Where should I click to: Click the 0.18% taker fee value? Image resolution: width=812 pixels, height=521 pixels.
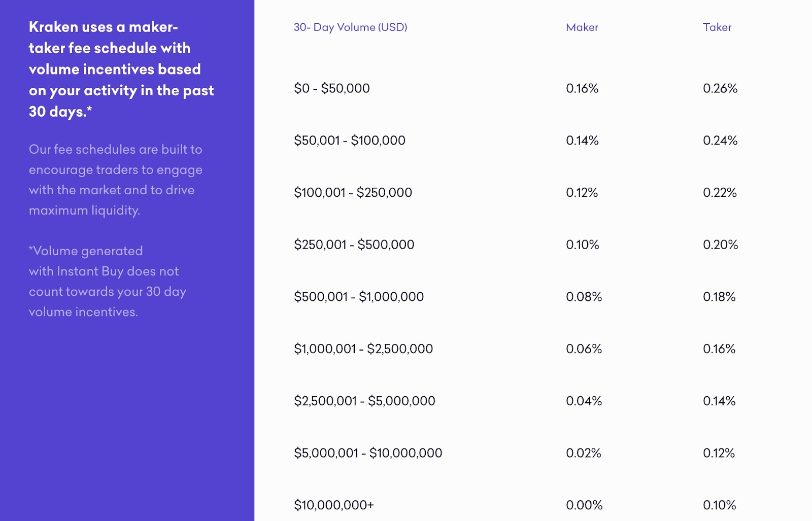coord(719,297)
